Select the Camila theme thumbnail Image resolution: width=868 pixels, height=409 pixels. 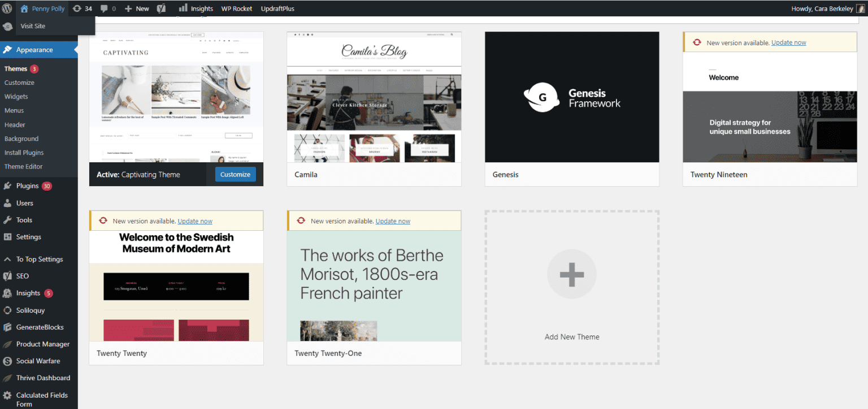pyautogui.click(x=374, y=97)
